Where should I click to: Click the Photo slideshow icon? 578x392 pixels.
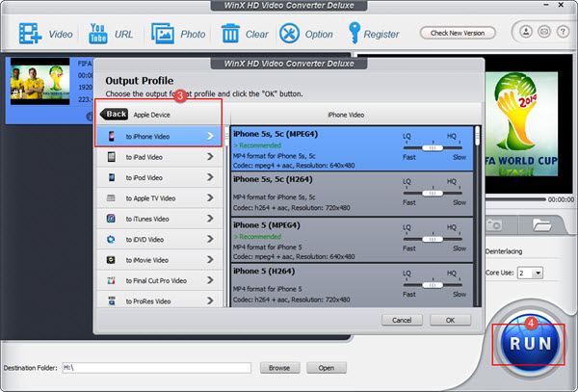point(163,34)
